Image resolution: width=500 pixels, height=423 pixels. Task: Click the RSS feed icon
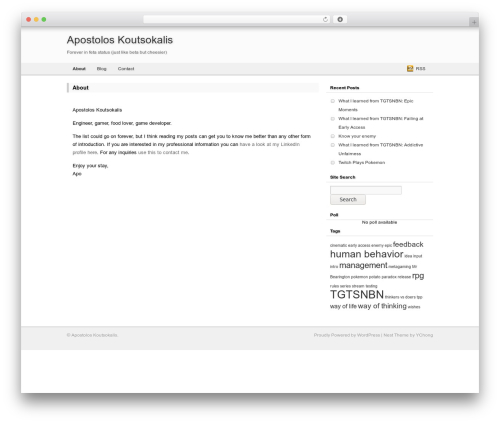(410, 68)
